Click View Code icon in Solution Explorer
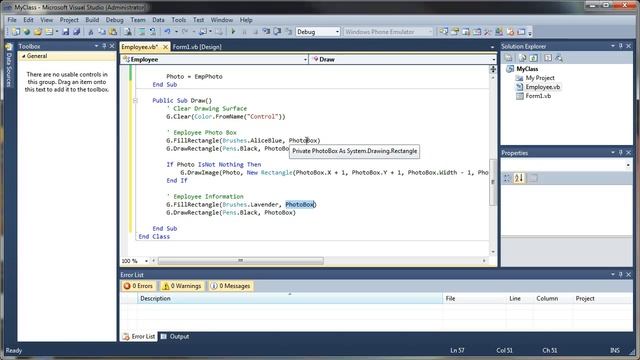This screenshot has width=640, height=360. pos(548,58)
